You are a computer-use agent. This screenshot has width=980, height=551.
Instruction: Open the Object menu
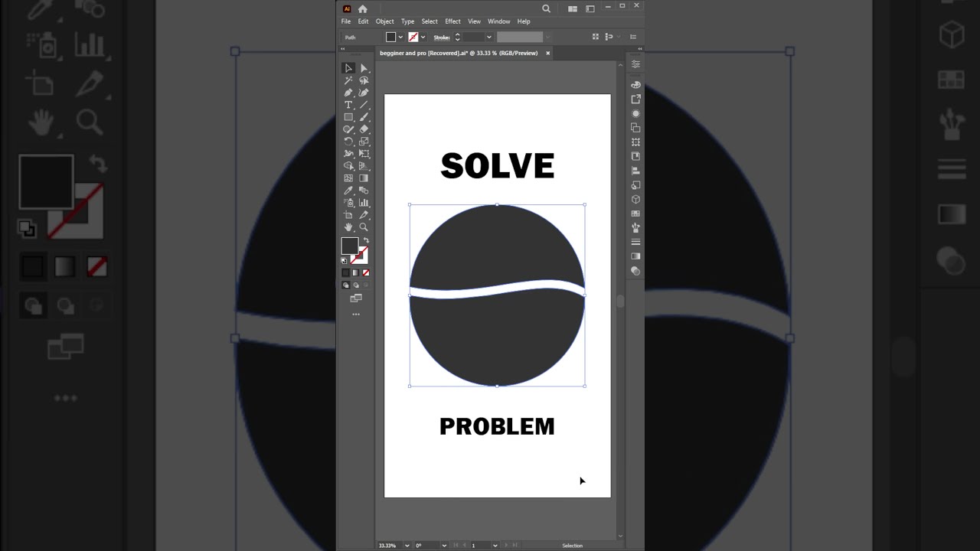click(x=384, y=21)
